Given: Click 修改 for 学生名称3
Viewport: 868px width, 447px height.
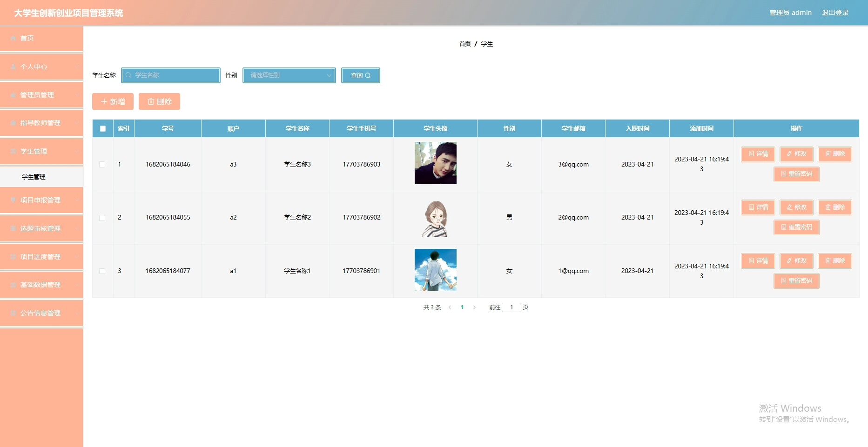Looking at the screenshot, I should [x=796, y=154].
